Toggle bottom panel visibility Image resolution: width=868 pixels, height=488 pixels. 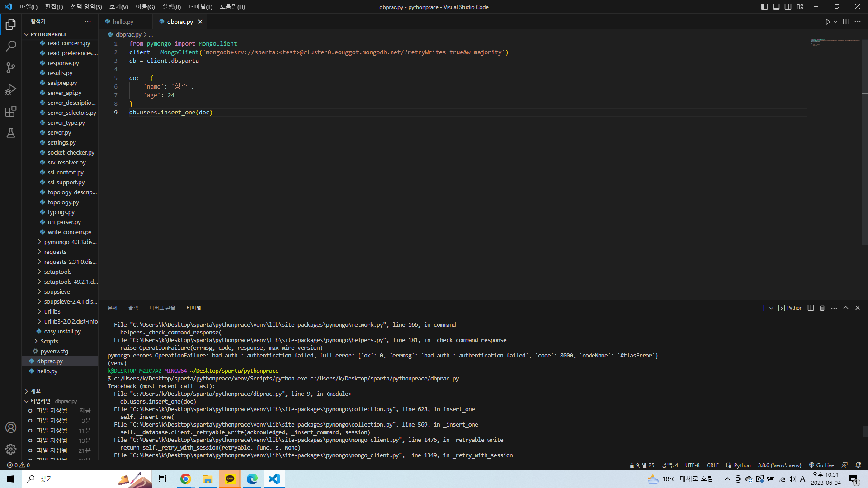click(776, 7)
